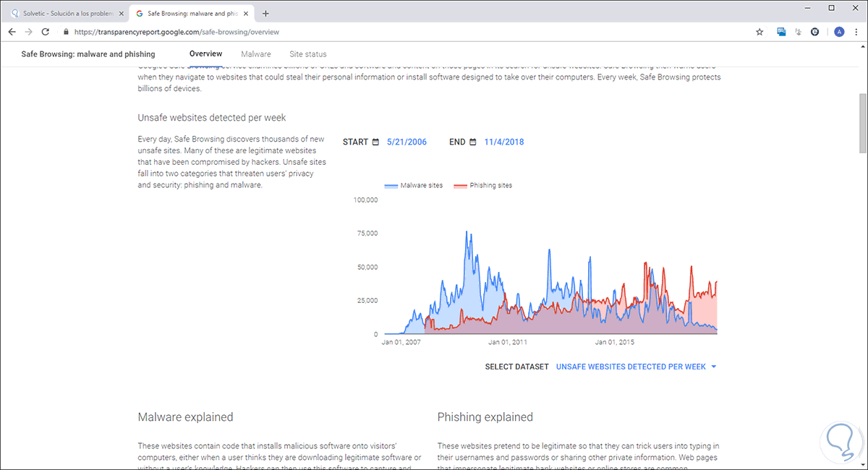Change the end date 11/4/2018
Viewport: 868px width, 470px height.
504,142
